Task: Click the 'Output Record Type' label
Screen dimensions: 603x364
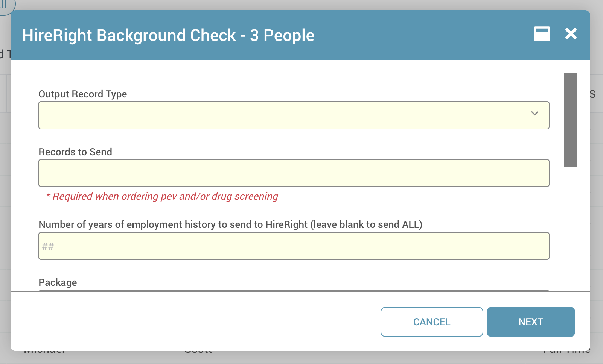Action: 83,94
